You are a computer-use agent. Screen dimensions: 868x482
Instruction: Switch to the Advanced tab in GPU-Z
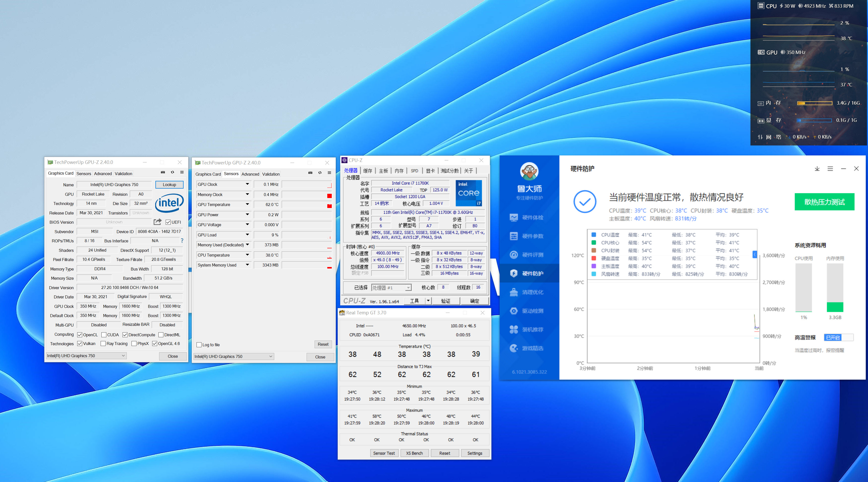click(103, 174)
